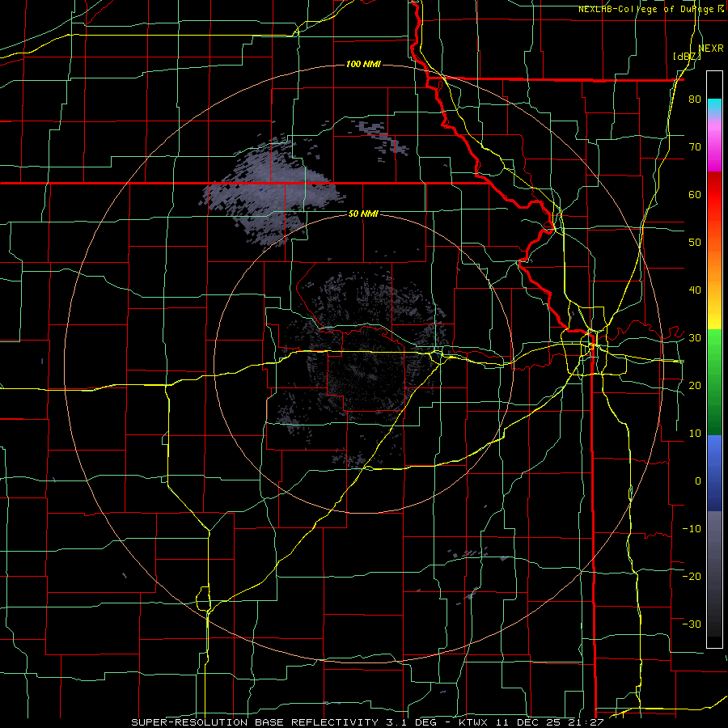Click the 40 value on the dBZ scale
The width and height of the screenshot is (728, 728).
[695, 290]
